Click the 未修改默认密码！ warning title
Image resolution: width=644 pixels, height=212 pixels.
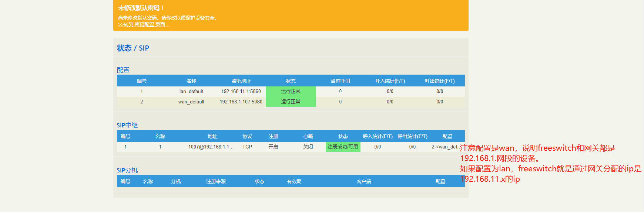pyautogui.click(x=141, y=8)
